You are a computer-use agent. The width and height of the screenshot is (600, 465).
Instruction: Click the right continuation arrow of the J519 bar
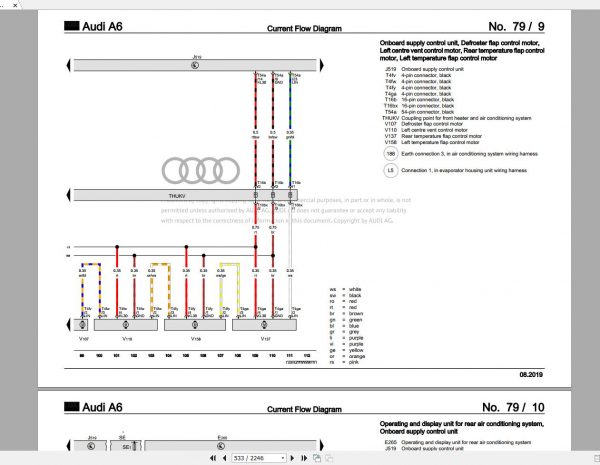coord(322,65)
